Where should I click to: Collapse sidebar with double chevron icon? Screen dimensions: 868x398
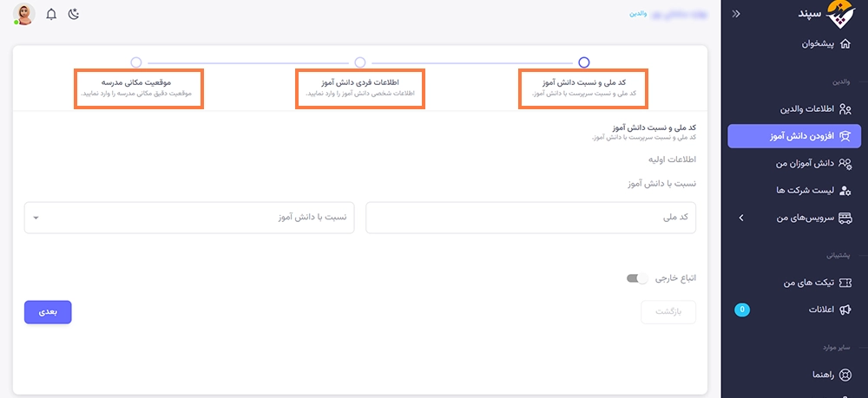coord(737,14)
